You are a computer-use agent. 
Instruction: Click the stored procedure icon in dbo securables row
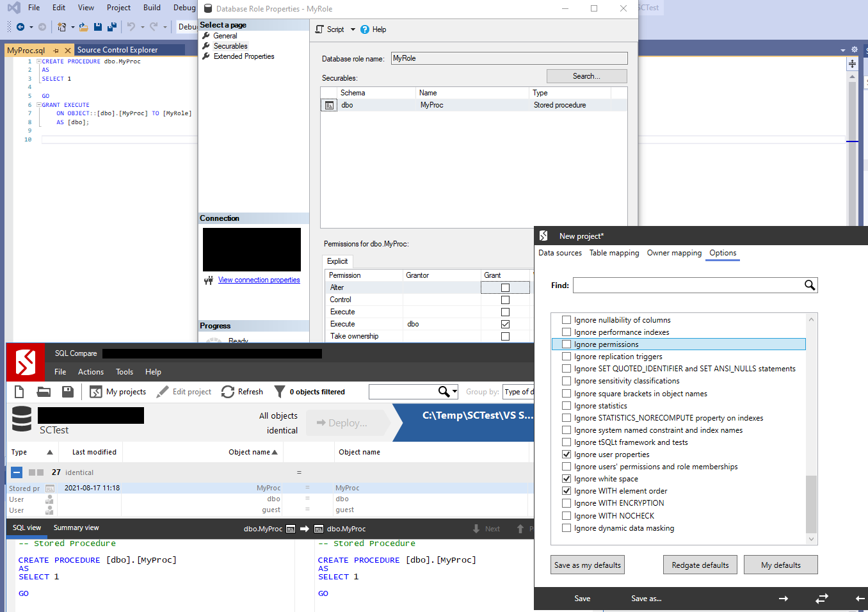[329, 105]
